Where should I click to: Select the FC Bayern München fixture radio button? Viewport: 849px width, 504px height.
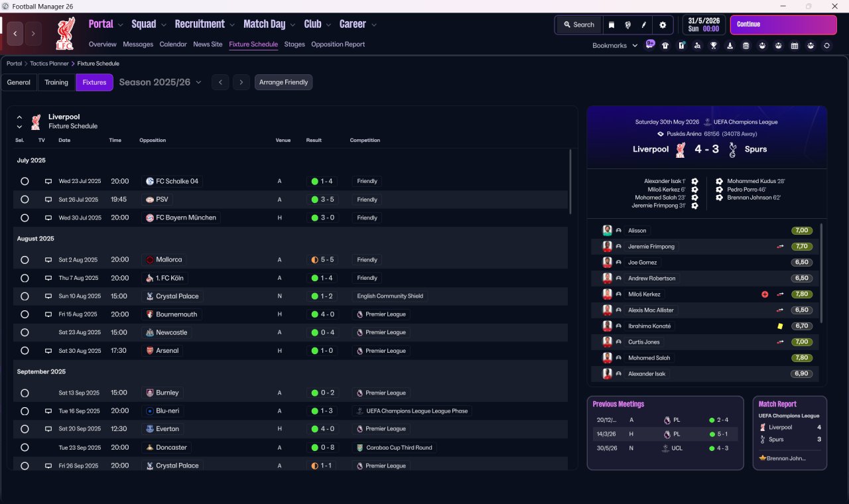coord(25,218)
